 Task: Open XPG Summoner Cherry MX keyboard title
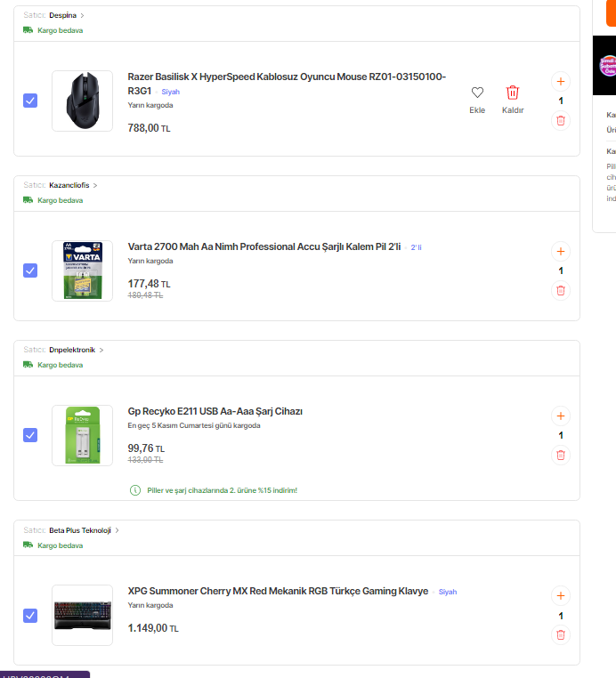278,591
